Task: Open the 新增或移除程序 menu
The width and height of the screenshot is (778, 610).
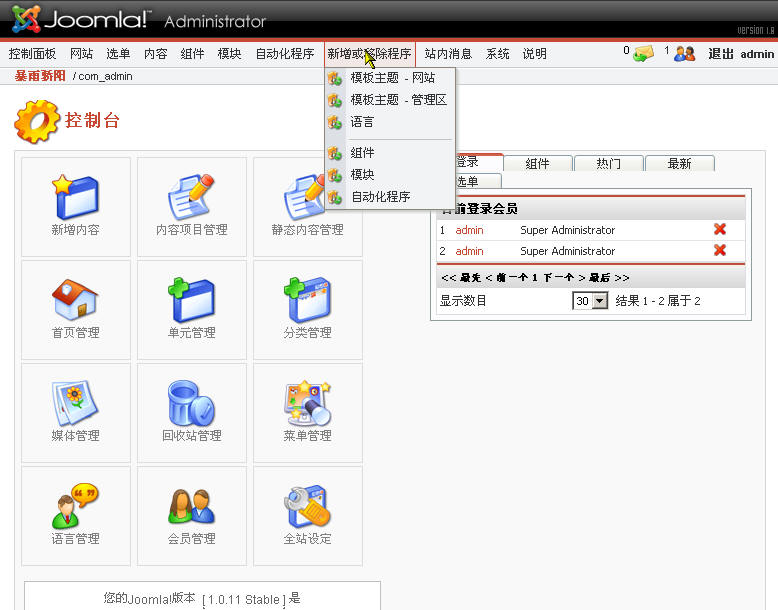Action: pos(370,54)
